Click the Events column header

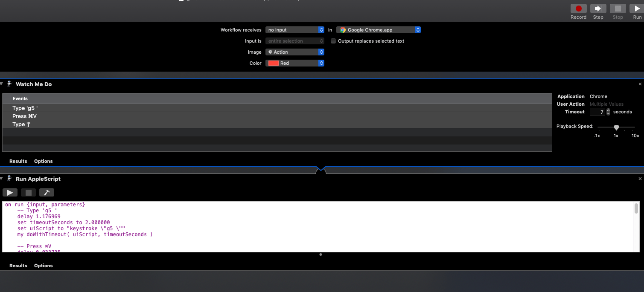(x=224, y=98)
